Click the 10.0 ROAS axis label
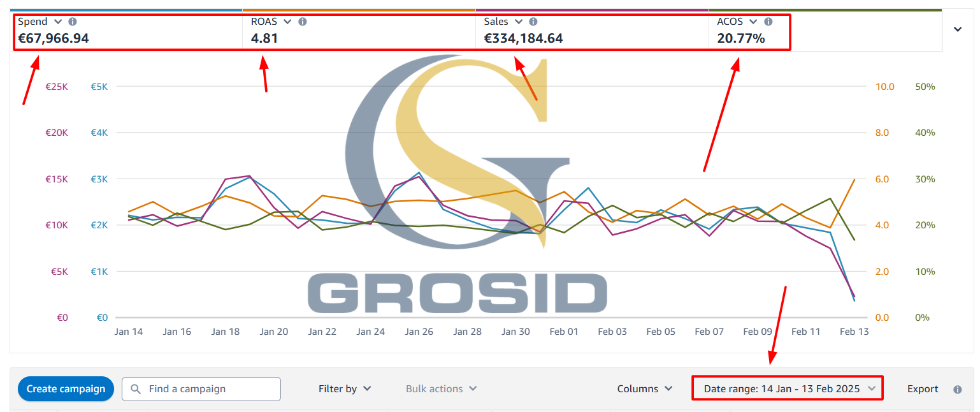Image resolution: width=980 pixels, height=412 pixels. pos(886,87)
